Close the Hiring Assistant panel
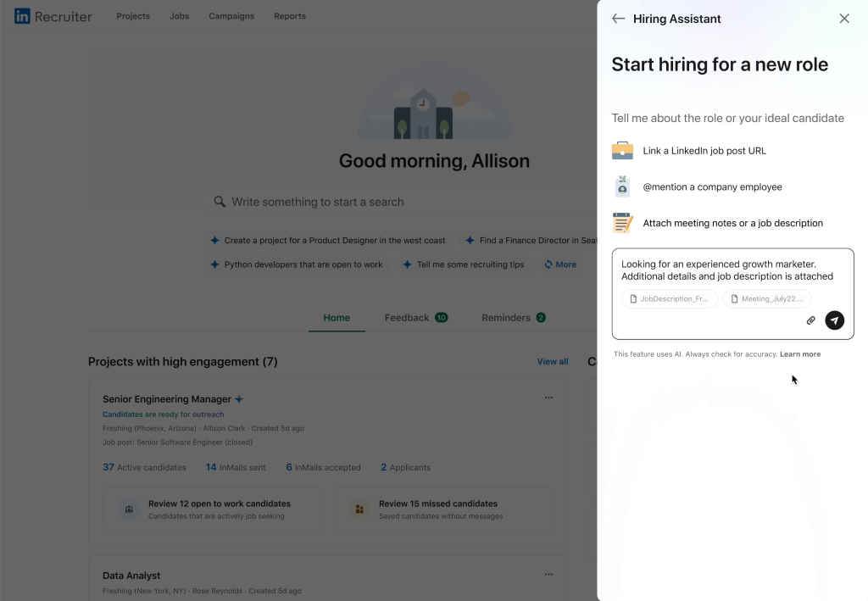The image size is (868, 601). coord(843,19)
